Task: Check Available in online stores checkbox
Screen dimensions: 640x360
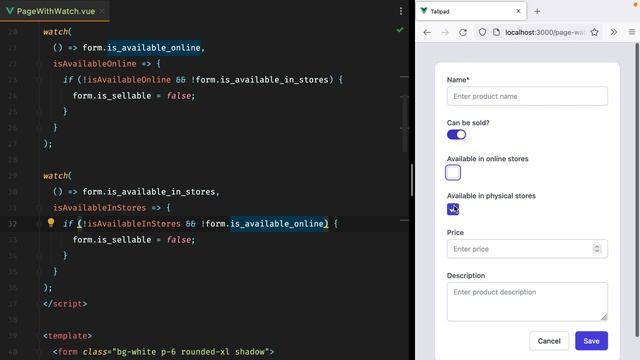Action: tap(453, 173)
